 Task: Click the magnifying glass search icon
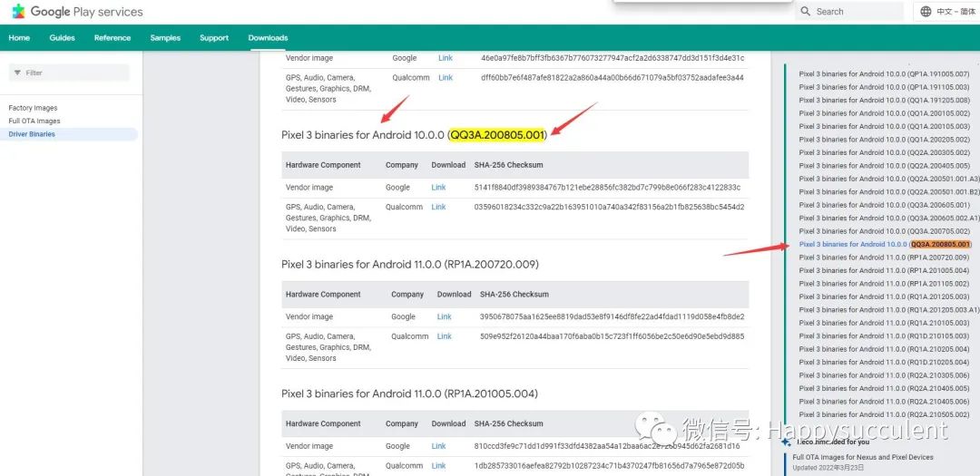[806, 12]
